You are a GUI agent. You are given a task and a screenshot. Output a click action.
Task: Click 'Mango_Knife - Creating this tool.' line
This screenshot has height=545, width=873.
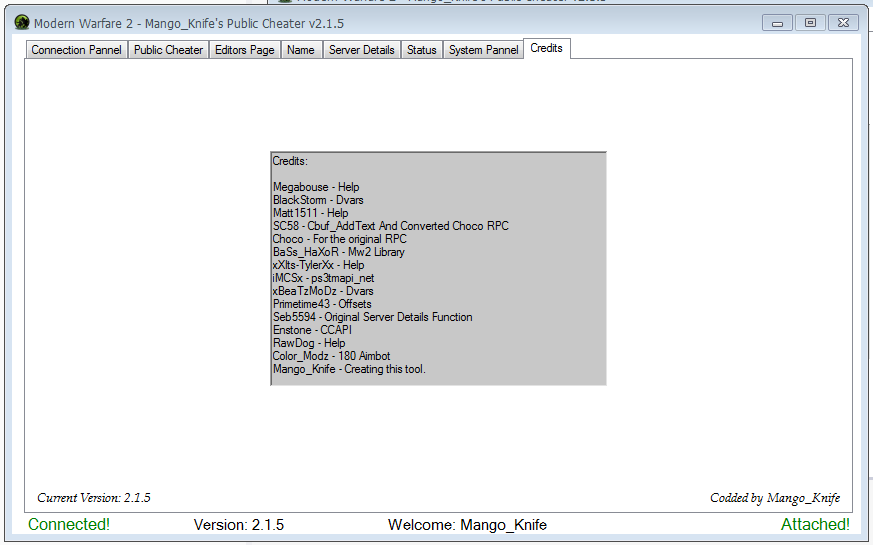(349, 369)
